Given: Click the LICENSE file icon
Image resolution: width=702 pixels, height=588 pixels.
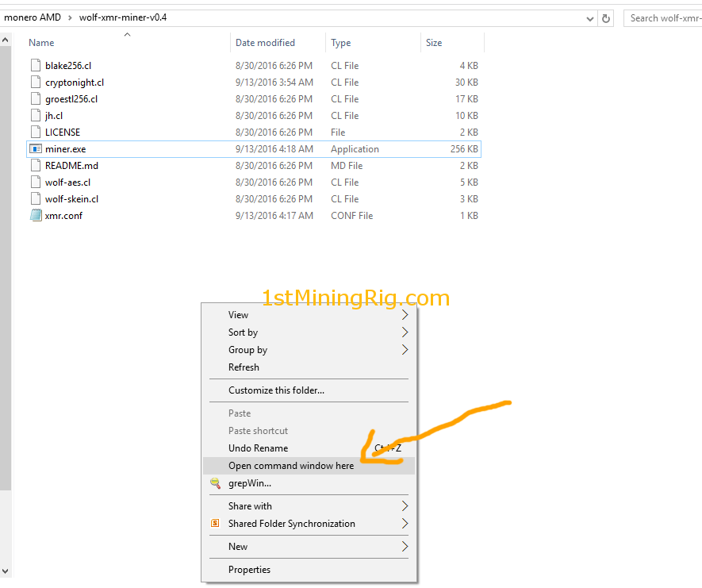Looking at the screenshot, I should (36, 132).
